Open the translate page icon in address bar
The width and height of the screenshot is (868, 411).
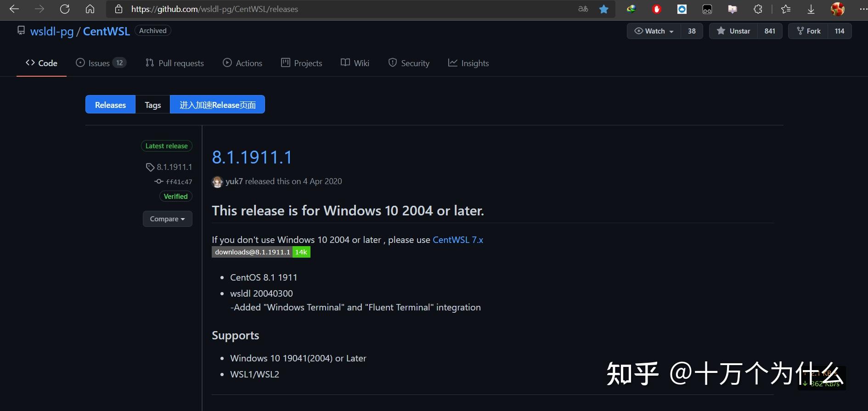click(x=583, y=9)
